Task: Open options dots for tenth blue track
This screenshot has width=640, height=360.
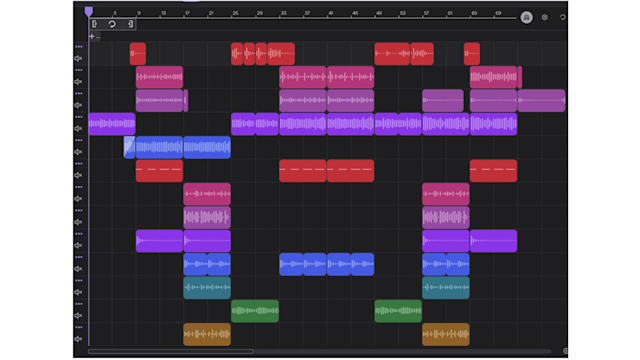Action: (79, 257)
